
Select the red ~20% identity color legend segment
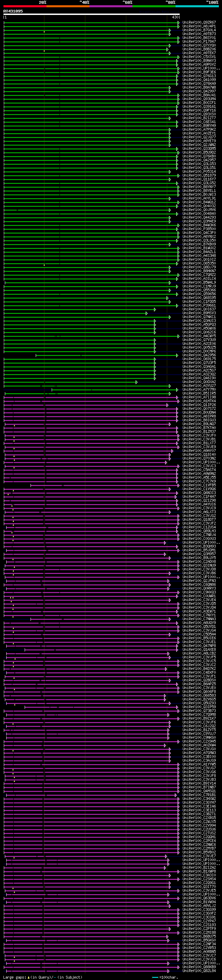click(25, 6)
